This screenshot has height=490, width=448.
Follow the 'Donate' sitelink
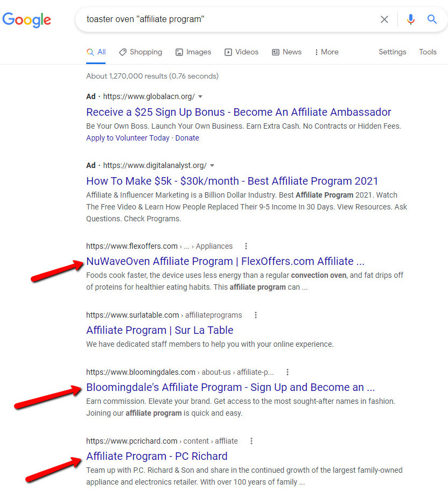pyautogui.click(x=187, y=138)
